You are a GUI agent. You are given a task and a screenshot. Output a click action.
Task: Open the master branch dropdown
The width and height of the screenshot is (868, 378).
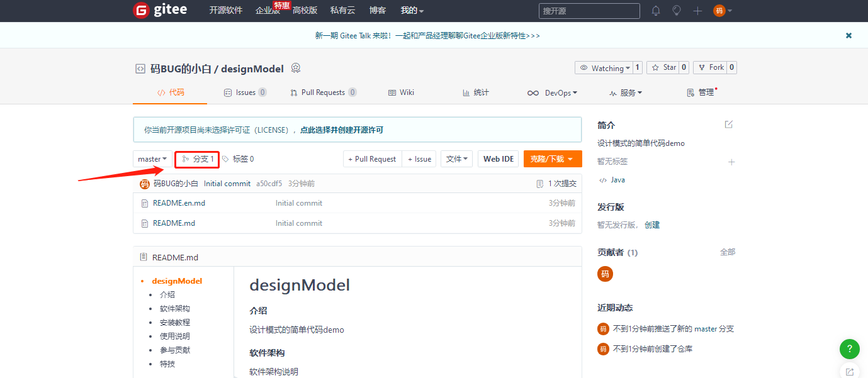(151, 158)
